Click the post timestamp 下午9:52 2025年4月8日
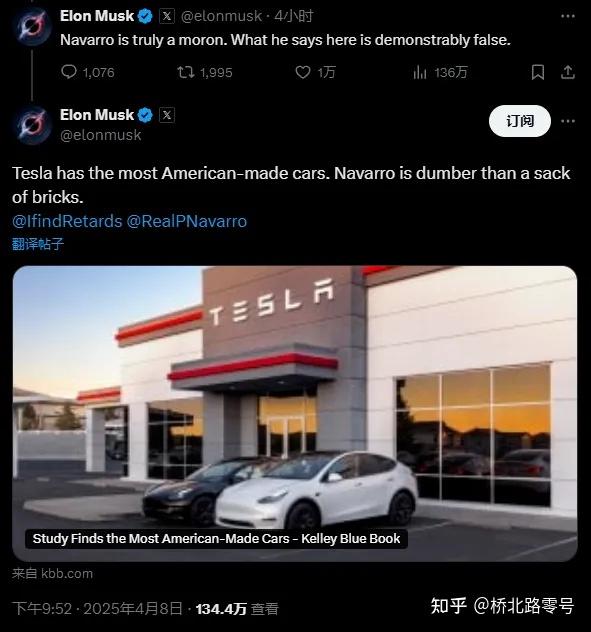This screenshot has width=591, height=632. (x=97, y=609)
